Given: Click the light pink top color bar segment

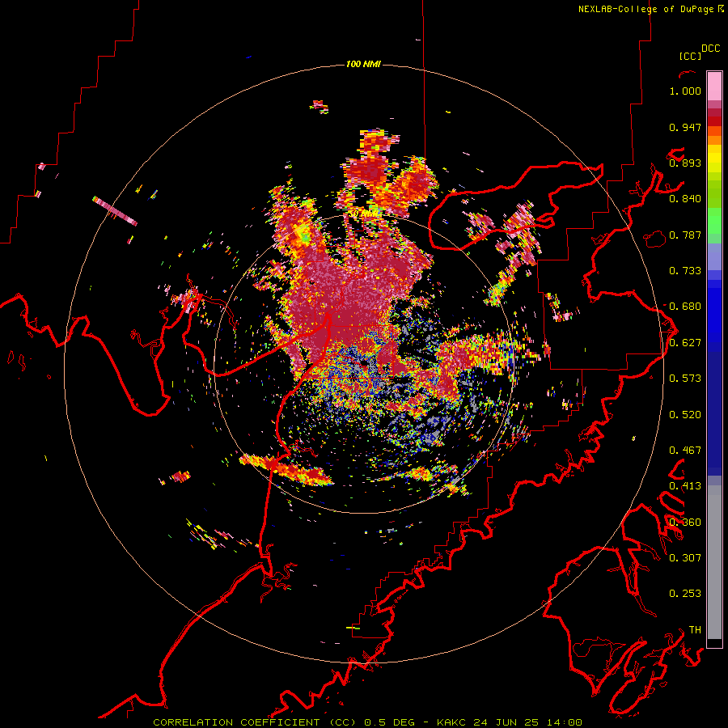Looking at the screenshot, I should (714, 86).
